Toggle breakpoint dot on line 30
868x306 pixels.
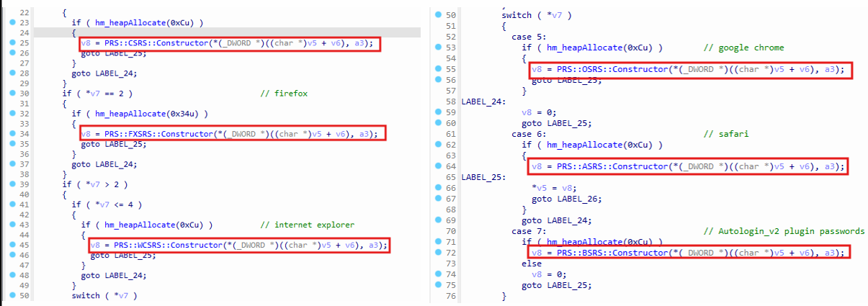12,94
